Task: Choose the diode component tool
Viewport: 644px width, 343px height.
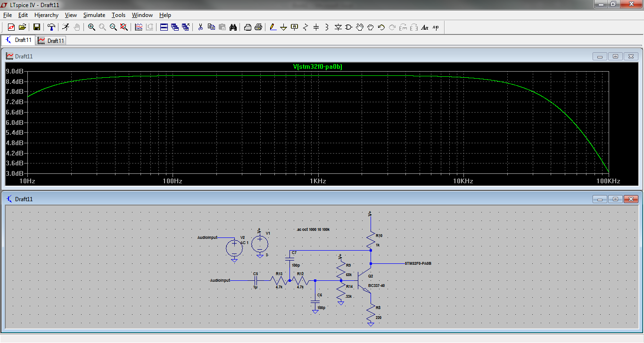Action: (x=338, y=27)
